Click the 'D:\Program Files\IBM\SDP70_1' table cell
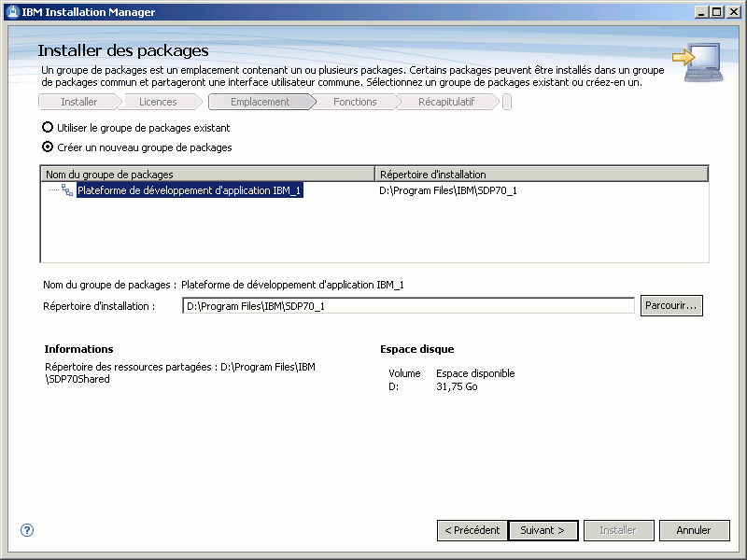This screenshot has width=747, height=560. point(448,190)
